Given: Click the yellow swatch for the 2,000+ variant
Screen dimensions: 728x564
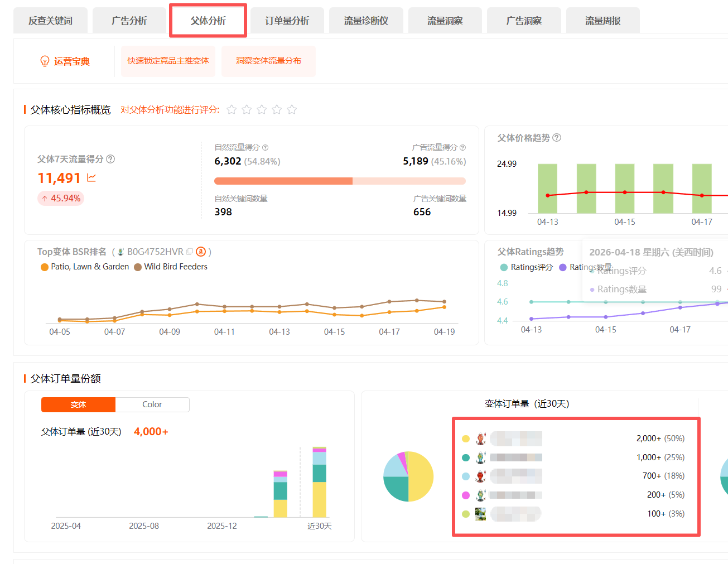Looking at the screenshot, I should 466,439.
